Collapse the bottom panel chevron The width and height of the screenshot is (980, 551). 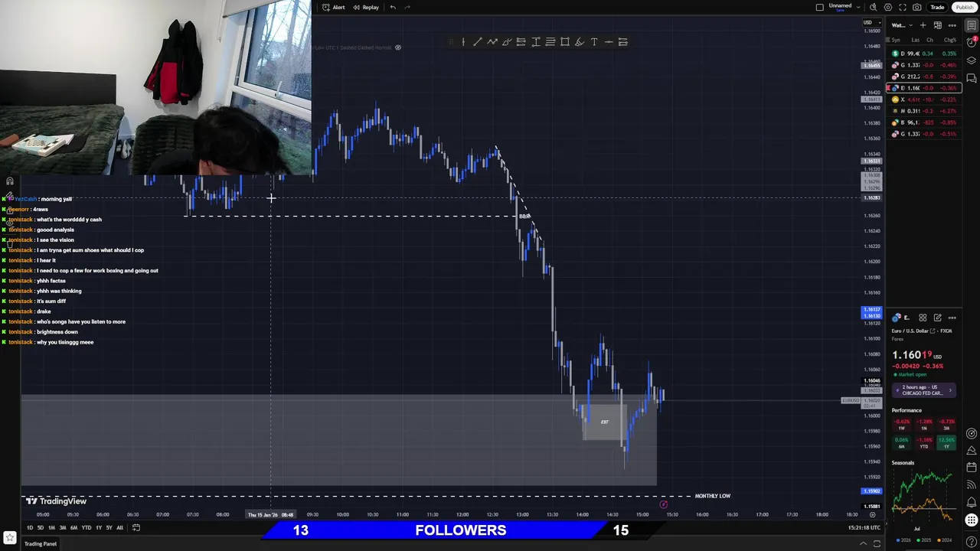pos(863,544)
